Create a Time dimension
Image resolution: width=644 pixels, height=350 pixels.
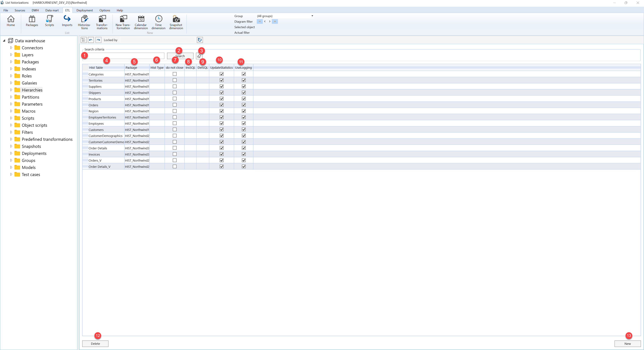pos(158,22)
